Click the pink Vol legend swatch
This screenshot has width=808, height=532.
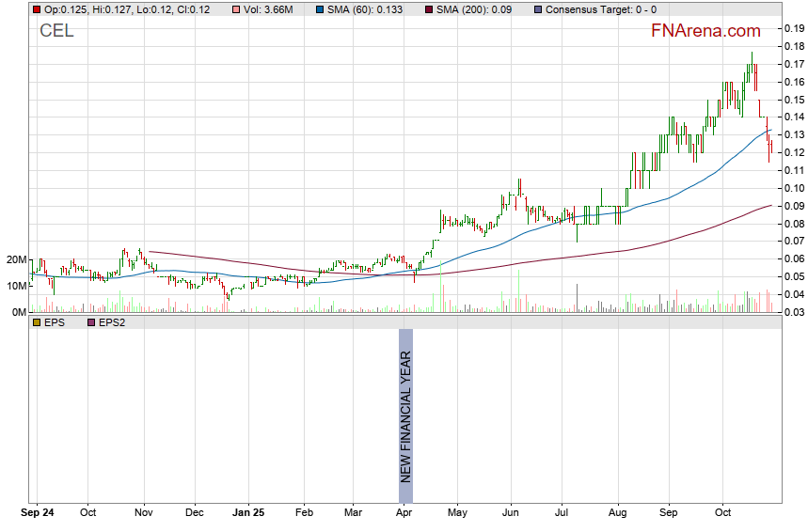213,9
